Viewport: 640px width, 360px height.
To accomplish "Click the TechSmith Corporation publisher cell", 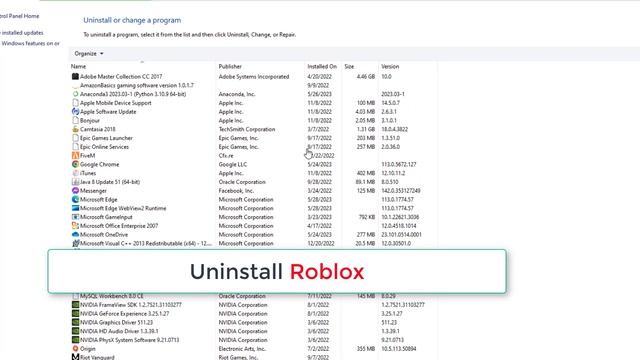I will pyautogui.click(x=247, y=129).
